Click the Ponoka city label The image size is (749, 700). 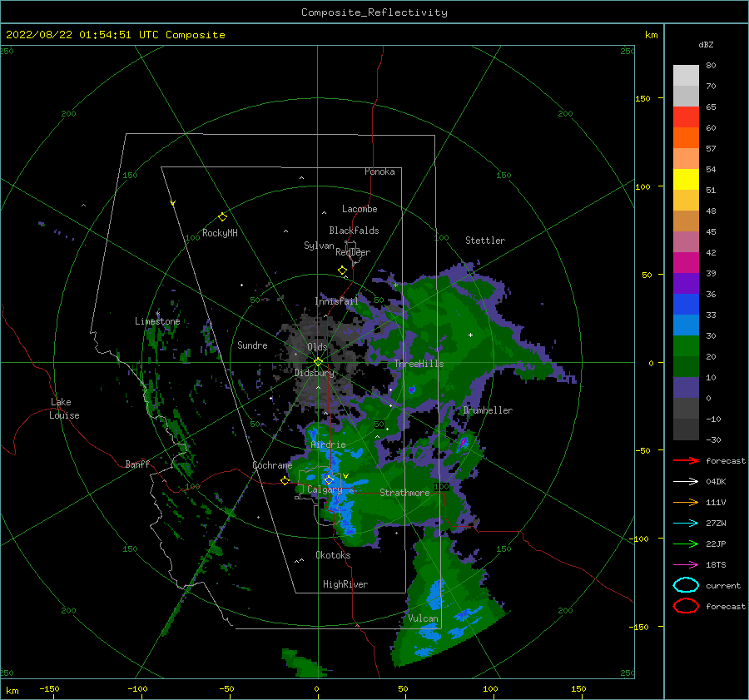click(379, 171)
